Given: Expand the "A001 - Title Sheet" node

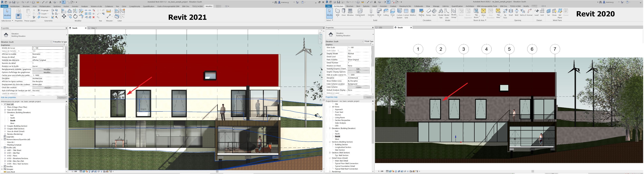Looking at the screenshot, I should (x=5, y=151).
